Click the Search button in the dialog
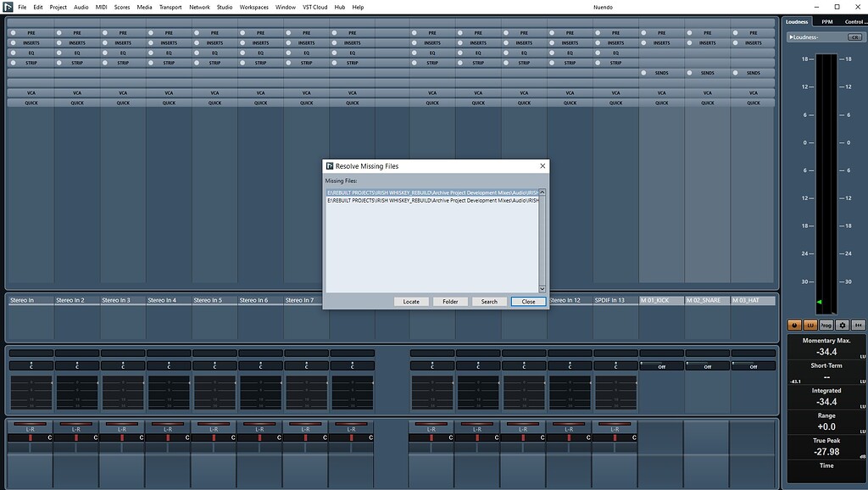Image resolution: width=868 pixels, height=490 pixels. (490, 301)
